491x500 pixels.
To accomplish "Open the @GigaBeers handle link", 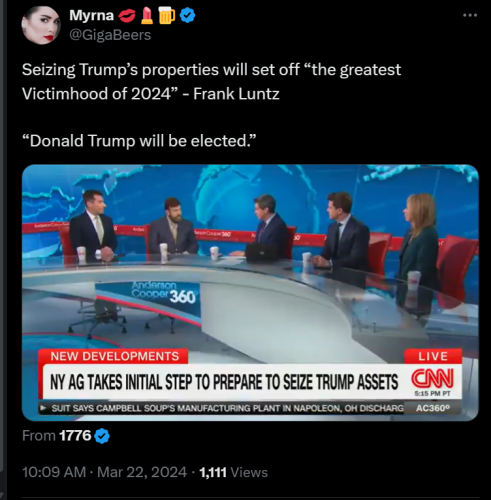I will (x=110, y=35).
